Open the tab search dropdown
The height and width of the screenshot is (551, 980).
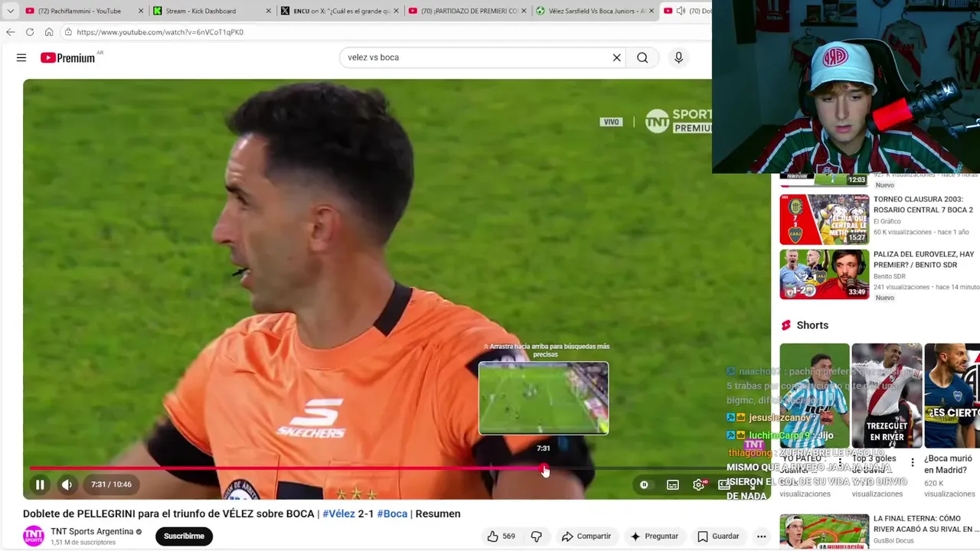click(x=10, y=11)
